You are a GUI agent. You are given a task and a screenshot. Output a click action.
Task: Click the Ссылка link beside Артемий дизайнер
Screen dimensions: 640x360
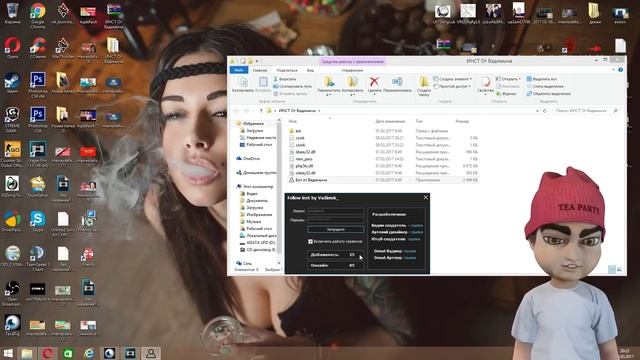pyautogui.click(x=417, y=232)
